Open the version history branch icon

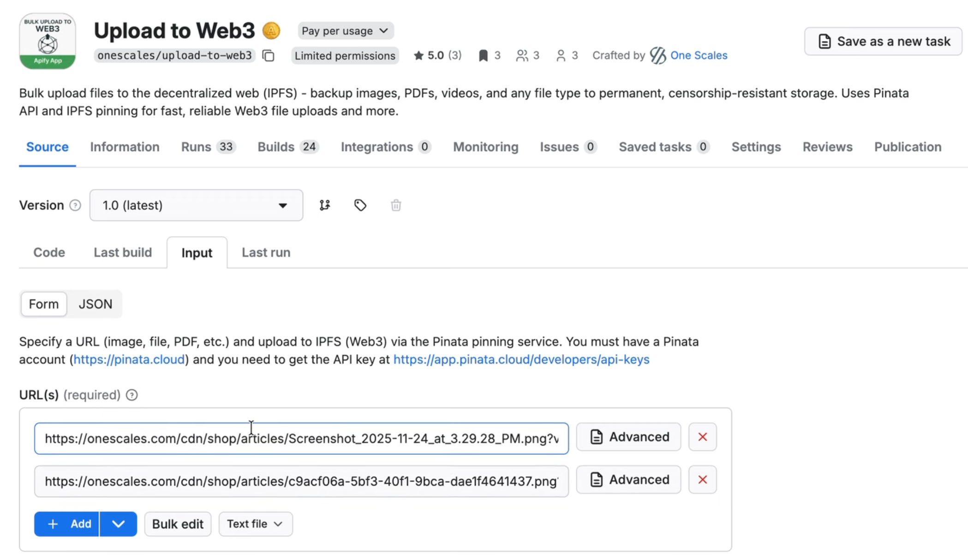(x=324, y=205)
